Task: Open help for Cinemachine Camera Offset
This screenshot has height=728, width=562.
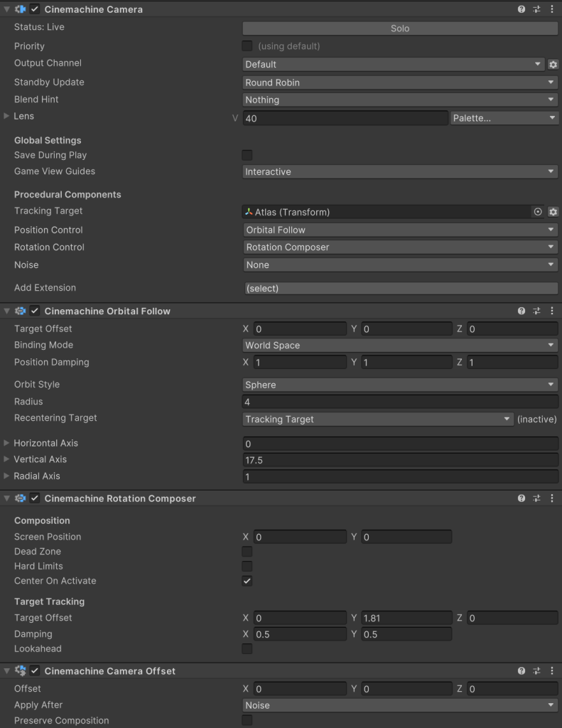Action: [x=522, y=671]
